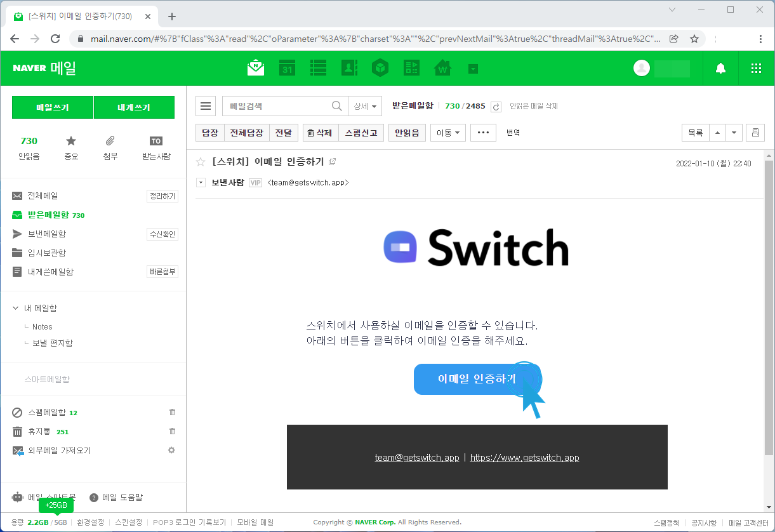Viewport: 775px width, 532px height.
Task: Click the 이메일 인증하기 blue button
Action: [477, 379]
